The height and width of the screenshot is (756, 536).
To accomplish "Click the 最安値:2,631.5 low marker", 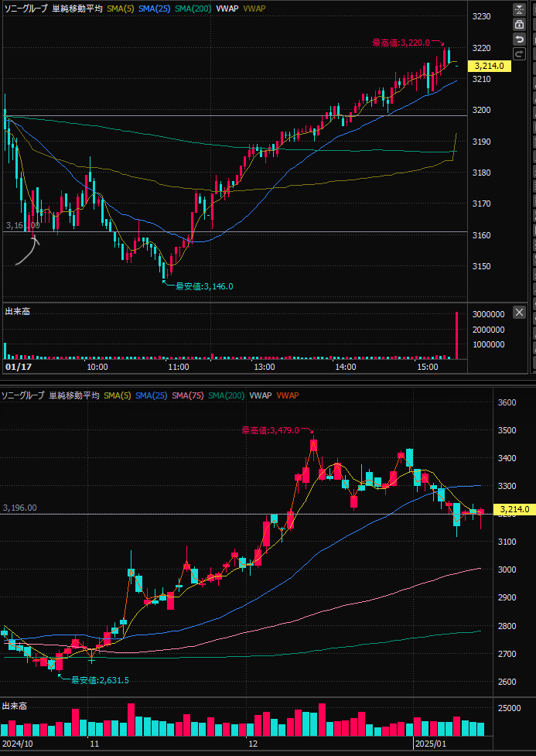I will click(101, 680).
